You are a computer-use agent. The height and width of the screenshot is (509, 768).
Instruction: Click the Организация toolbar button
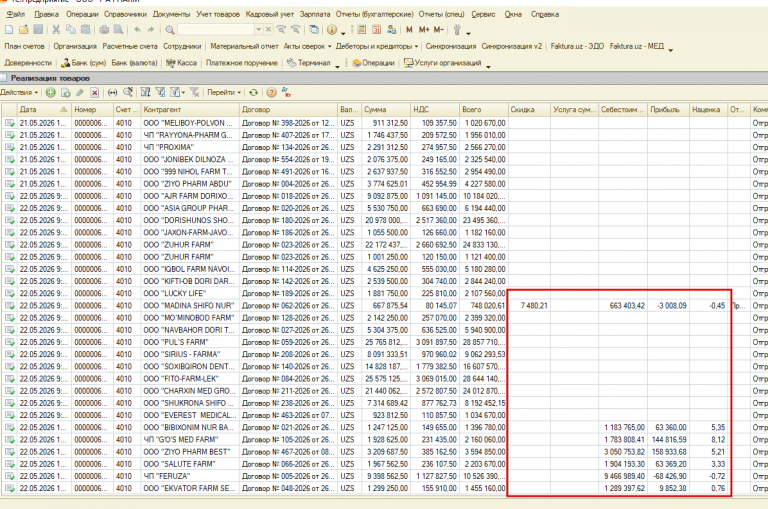click(75, 47)
